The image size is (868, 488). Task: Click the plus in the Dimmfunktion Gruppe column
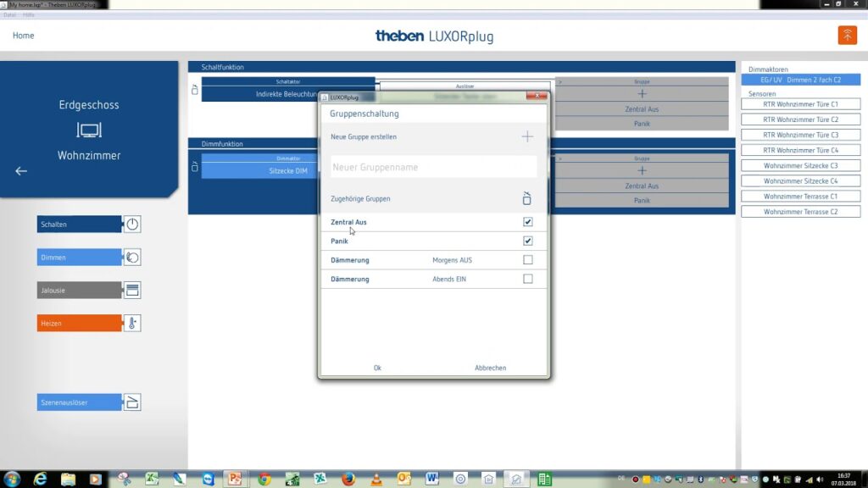[642, 171]
